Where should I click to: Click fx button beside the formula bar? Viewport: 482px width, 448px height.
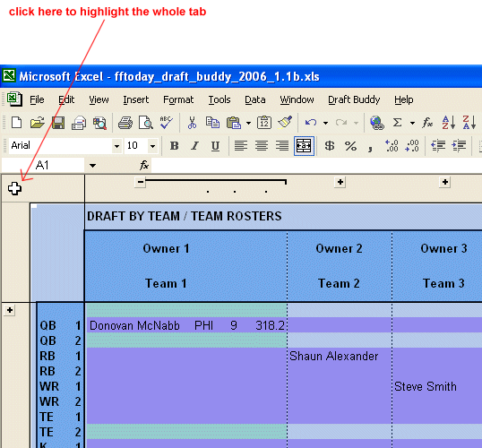[144, 165]
